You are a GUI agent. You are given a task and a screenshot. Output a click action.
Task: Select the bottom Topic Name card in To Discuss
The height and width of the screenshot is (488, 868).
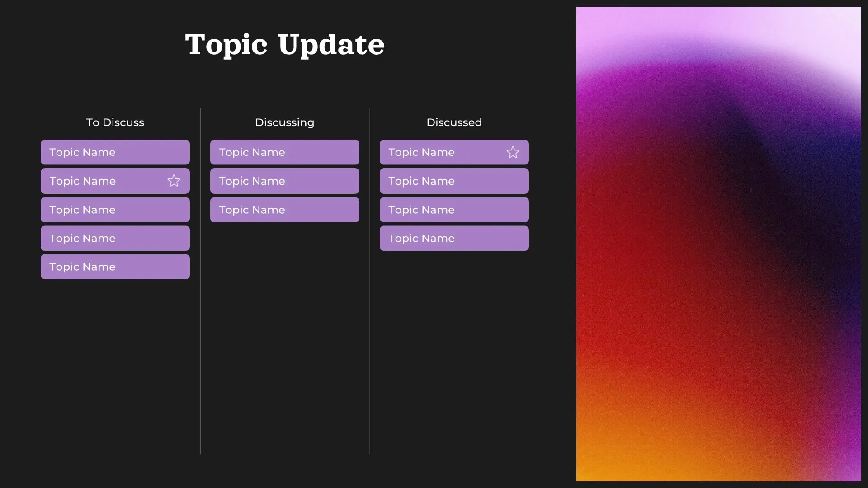tap(115, 267)
